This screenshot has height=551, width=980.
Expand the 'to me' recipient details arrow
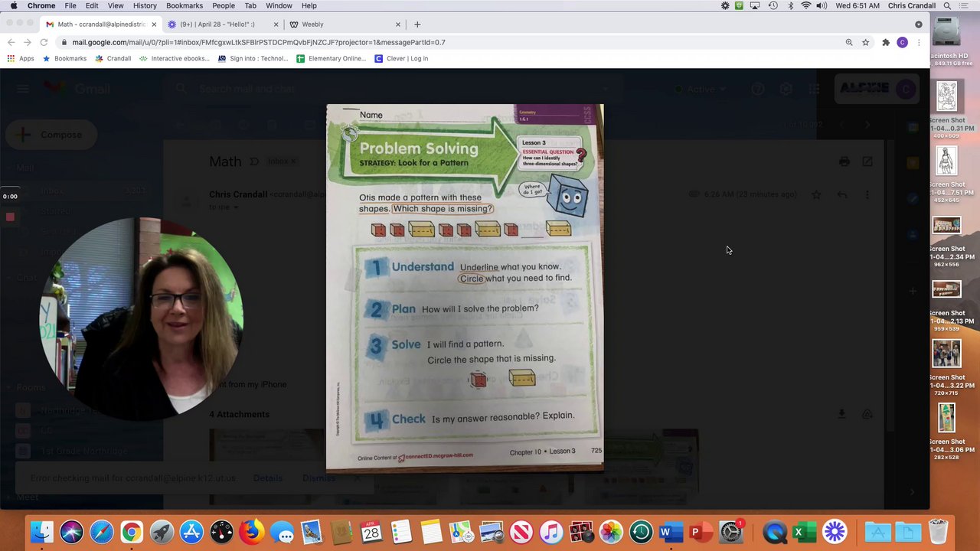pos(236,207)
